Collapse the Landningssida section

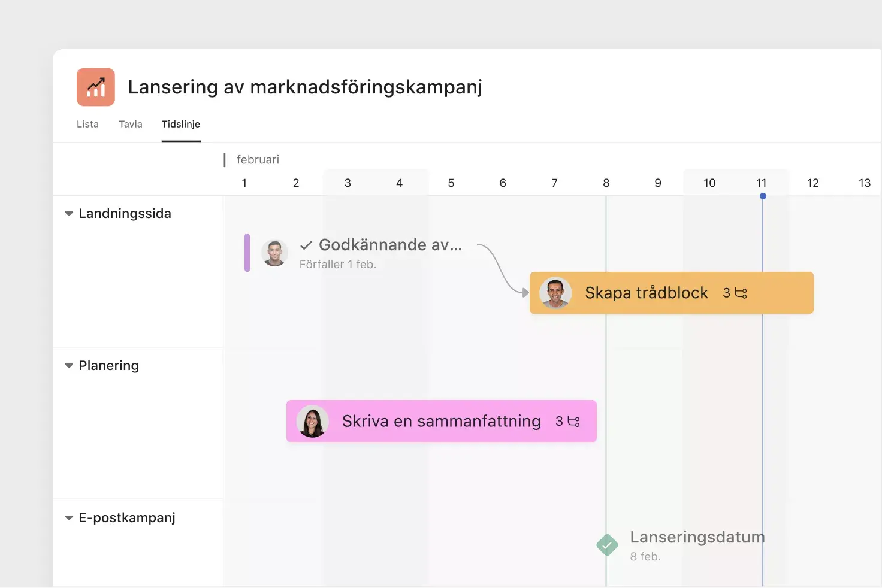[68, 213]
